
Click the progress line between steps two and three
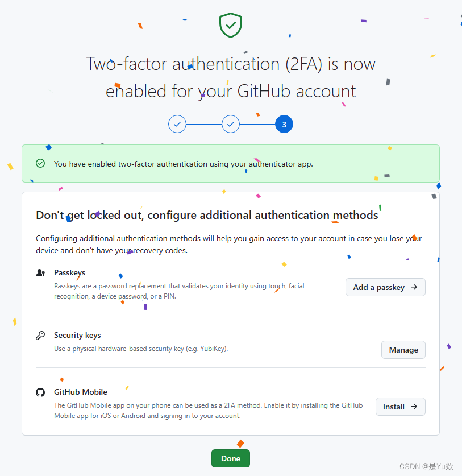(x=257, y=124)
